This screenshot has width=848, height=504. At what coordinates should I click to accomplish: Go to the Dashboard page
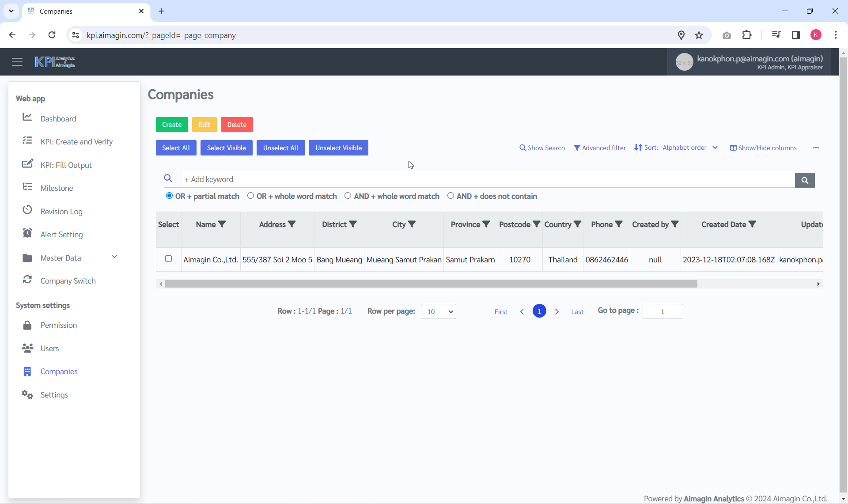58,118
